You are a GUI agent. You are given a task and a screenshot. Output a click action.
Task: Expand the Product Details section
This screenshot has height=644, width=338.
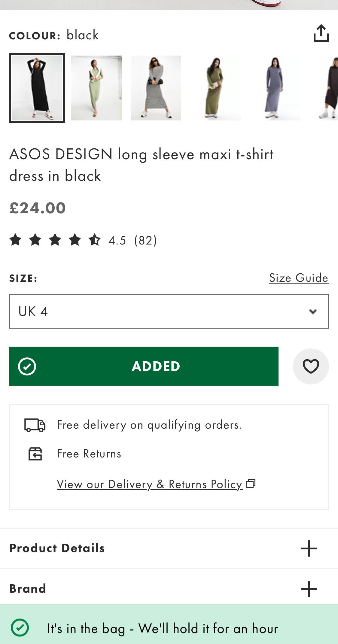click(309, 548)
